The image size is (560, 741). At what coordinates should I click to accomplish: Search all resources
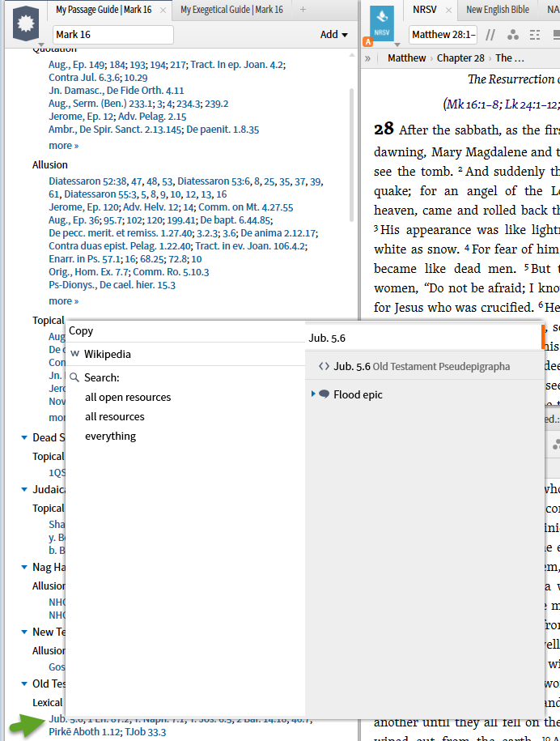115,416
